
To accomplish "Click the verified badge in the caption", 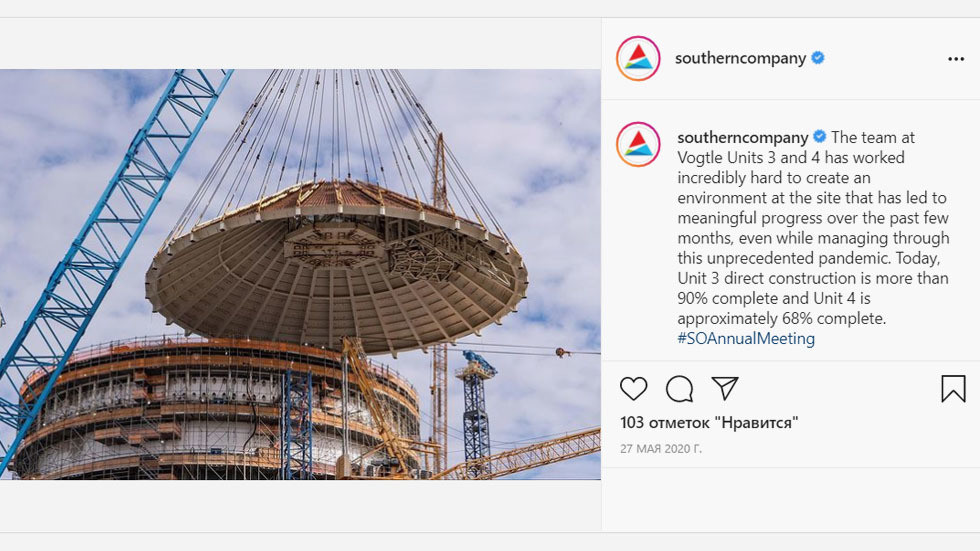I will tap(819, 137).
